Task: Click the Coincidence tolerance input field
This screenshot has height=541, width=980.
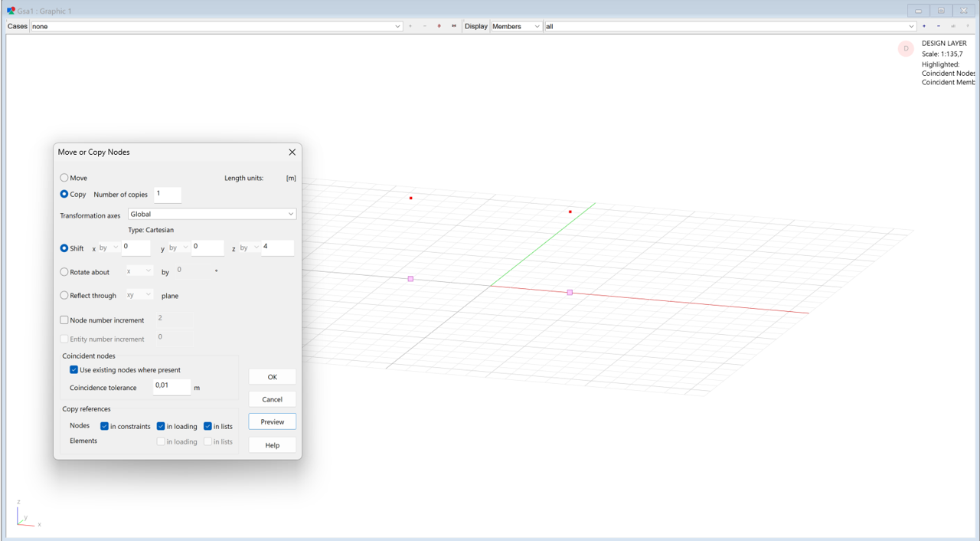Action: pyautogui.click(x=171, y=387)
